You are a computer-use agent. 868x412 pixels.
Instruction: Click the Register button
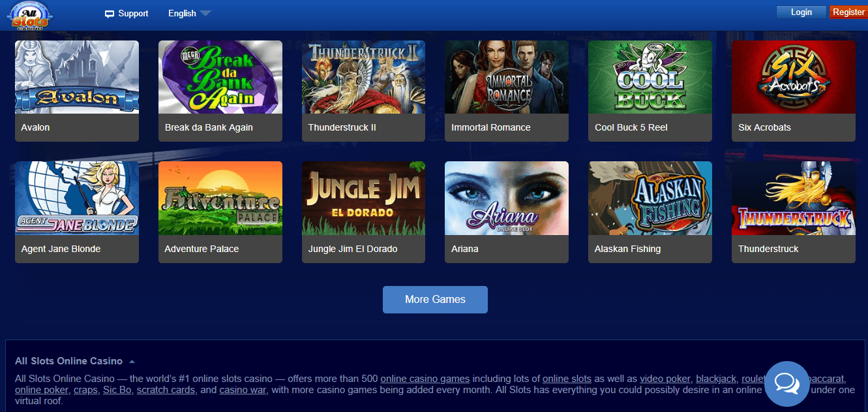848,12
